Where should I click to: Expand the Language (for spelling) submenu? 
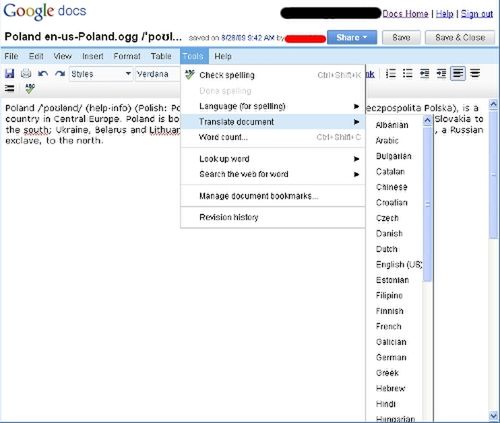[273, 106]
